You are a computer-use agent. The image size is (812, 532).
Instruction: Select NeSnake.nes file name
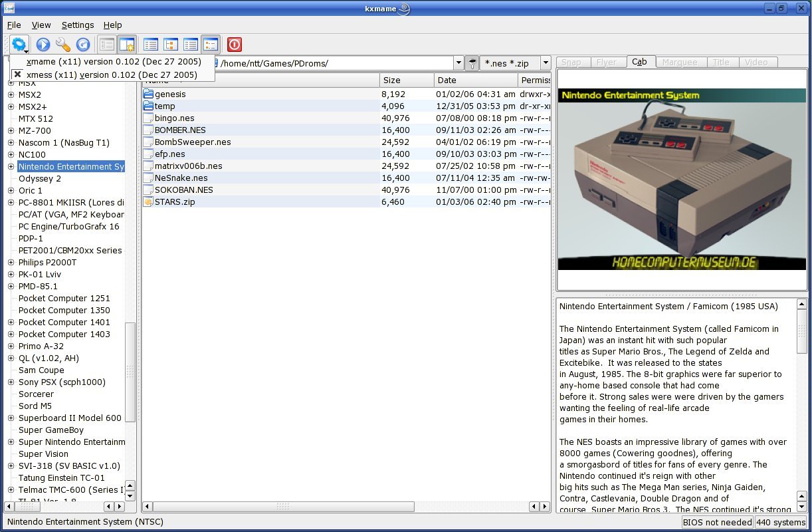181,178
